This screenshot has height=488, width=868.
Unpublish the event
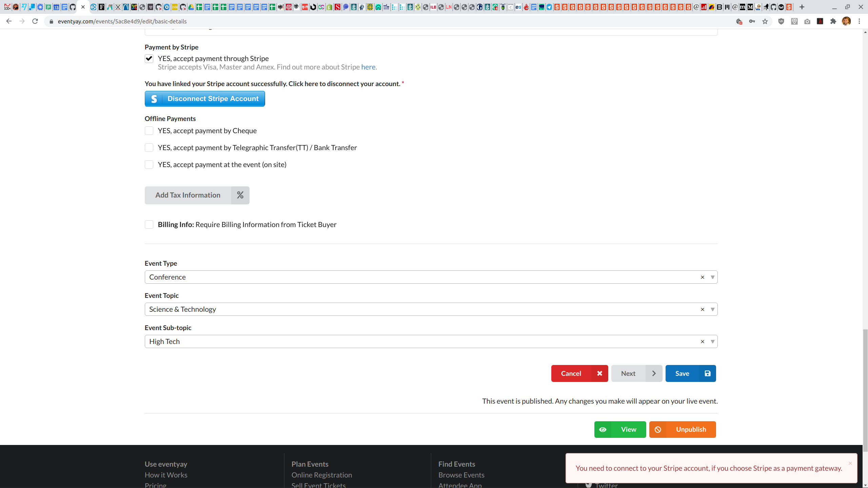[x=683, y=430]
